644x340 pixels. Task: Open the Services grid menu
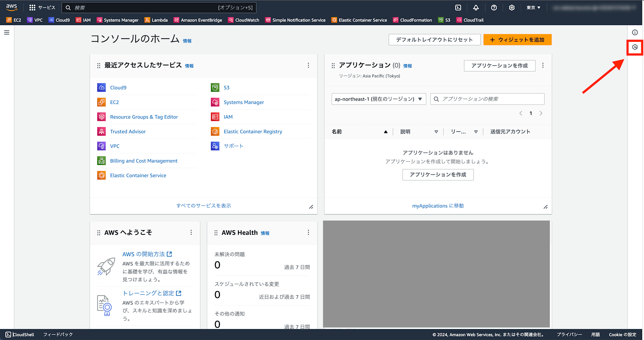coord(42,7)
